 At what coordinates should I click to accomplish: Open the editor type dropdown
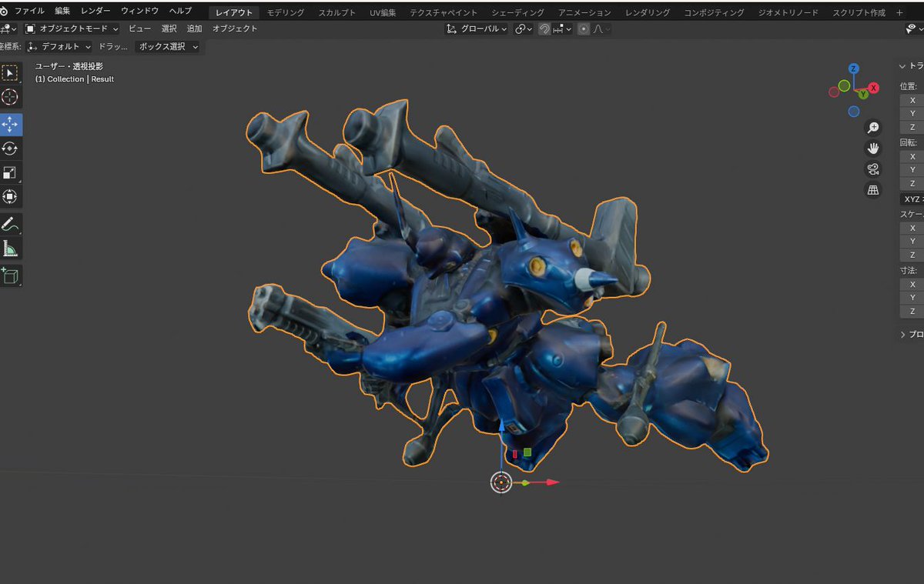(8, 28)
